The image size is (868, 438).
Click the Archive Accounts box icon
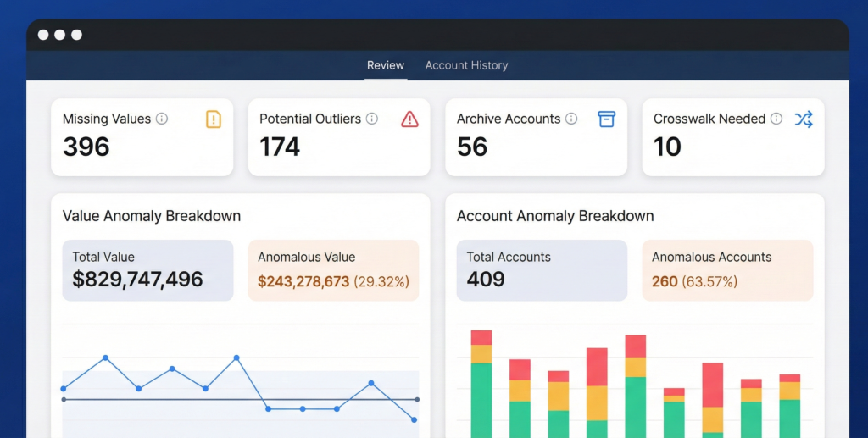(x=606, y=119)
